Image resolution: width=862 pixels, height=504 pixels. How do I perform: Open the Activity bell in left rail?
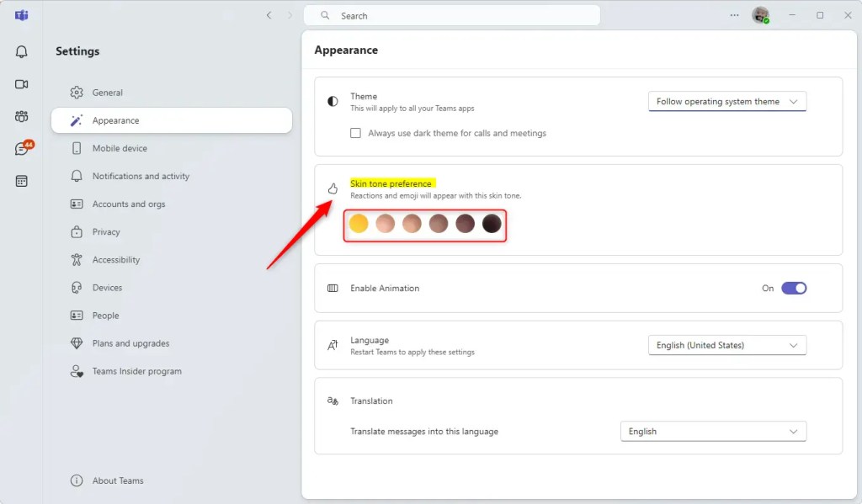21,51
